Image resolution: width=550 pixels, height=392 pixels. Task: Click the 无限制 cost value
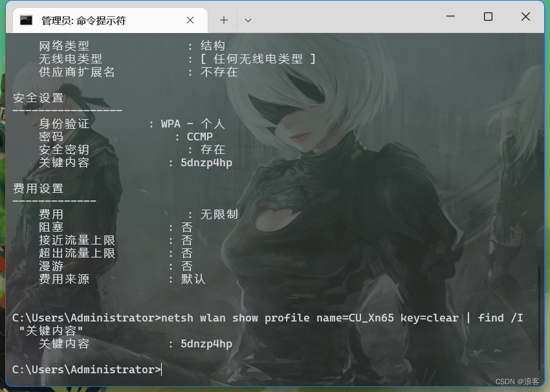point(219,214)
